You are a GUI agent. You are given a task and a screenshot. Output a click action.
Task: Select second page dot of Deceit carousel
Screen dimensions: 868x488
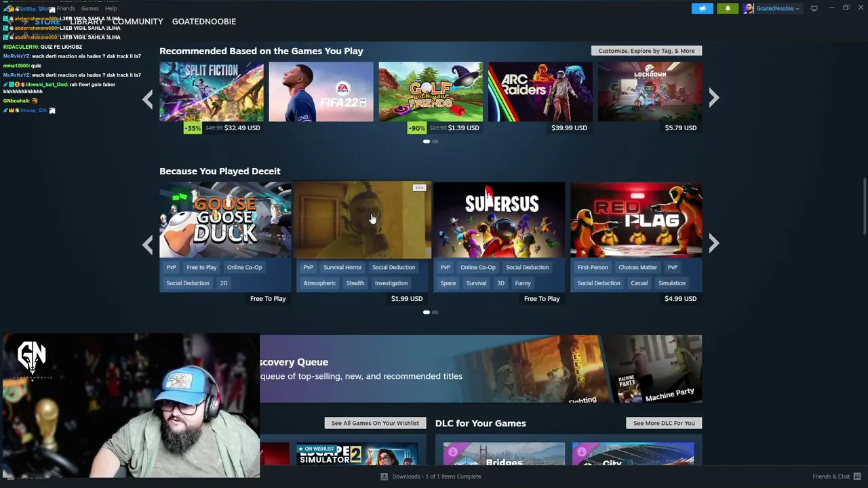[x=435, y=312]
